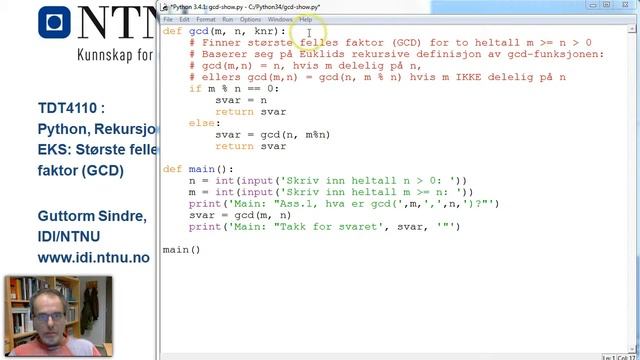Click the 'Takk for svaret' print line

(x=324, y=227)
